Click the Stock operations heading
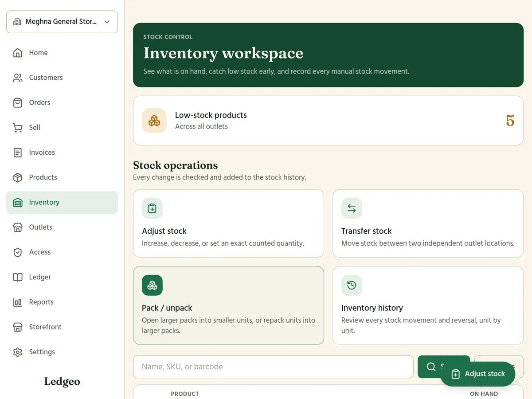Screen dimensions: 532x399 [x=176, y=165]
